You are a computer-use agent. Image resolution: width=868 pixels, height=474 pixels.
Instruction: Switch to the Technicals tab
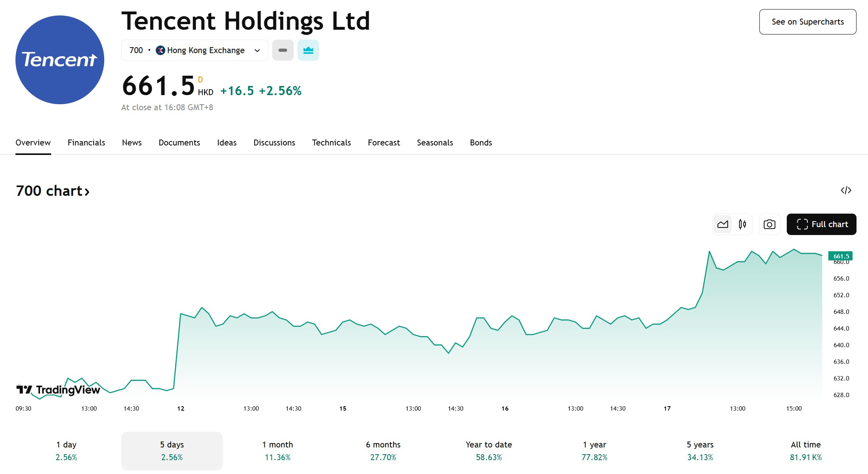[x=331, y=143]
